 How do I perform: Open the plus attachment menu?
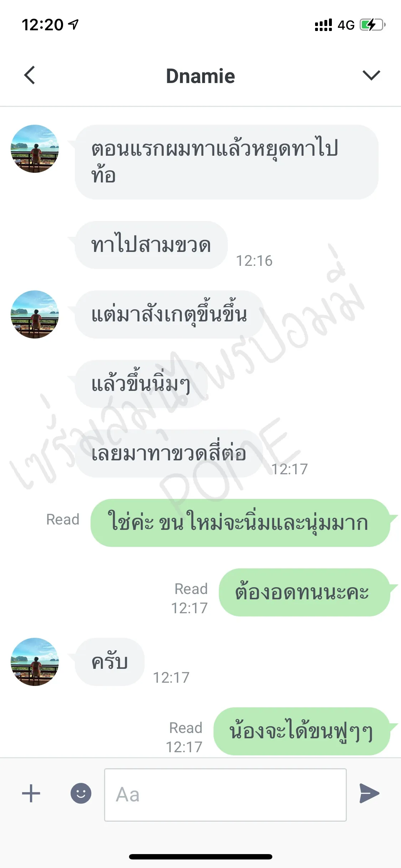click(x=31, y=794)
